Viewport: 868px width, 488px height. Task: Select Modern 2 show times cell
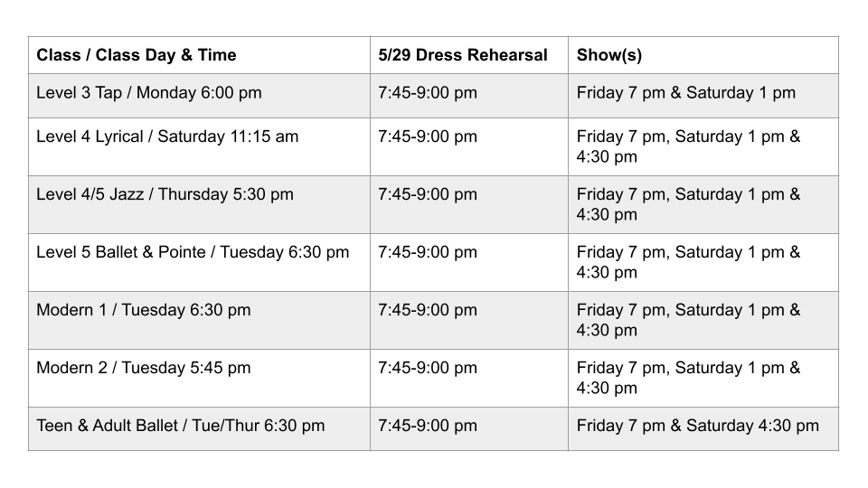703,378
